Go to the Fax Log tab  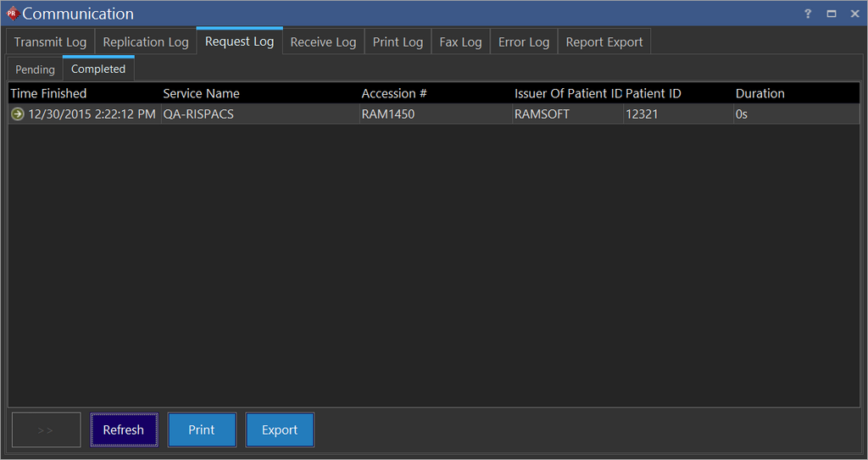click(460, 42)
